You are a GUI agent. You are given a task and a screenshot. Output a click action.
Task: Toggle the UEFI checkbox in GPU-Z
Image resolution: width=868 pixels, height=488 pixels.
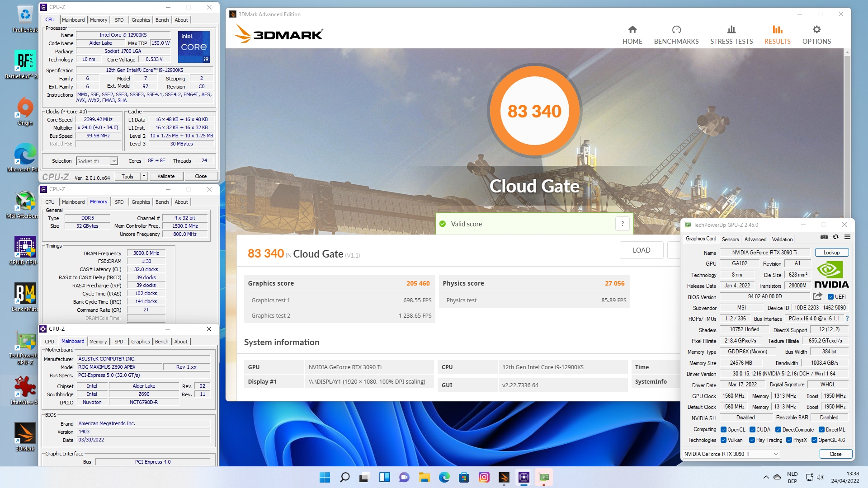(830, 297)
